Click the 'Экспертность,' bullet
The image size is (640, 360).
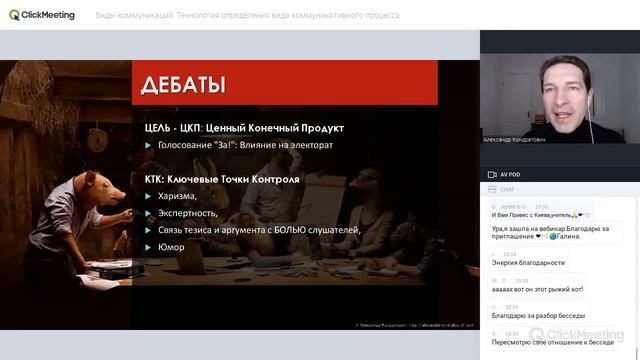pyautogui.click(x=188, y=213)
